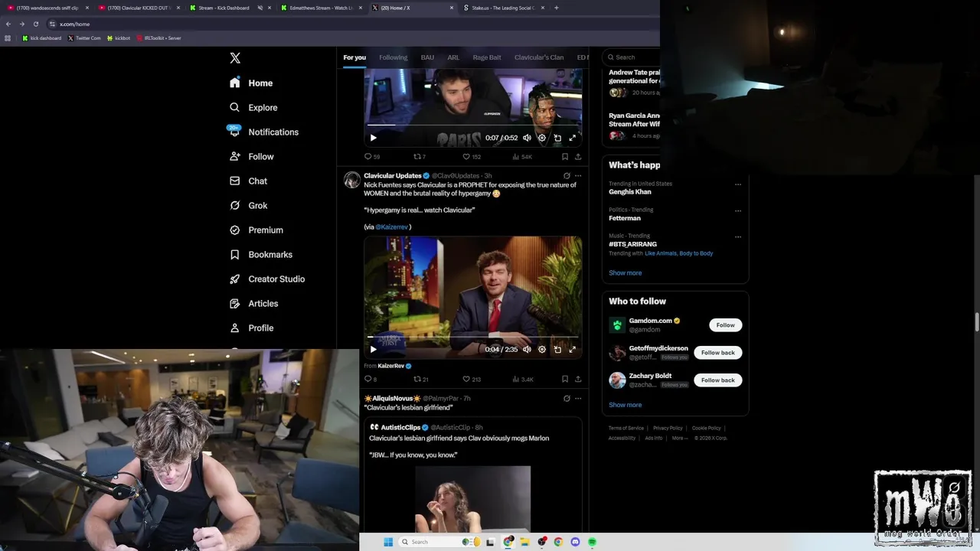
Task: Reload the page with browser refresh button
Action: coord(35,24)
